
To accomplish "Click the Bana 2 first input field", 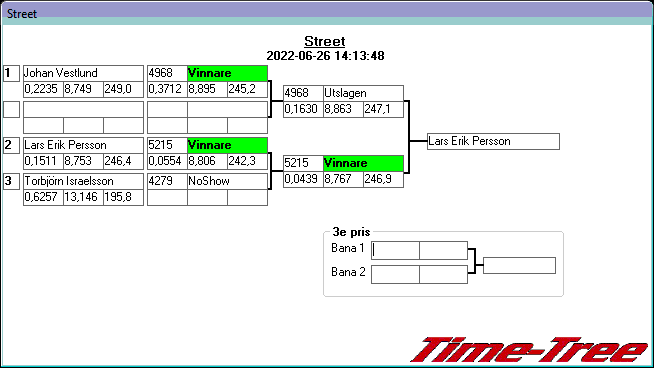I will click(395, 275).
